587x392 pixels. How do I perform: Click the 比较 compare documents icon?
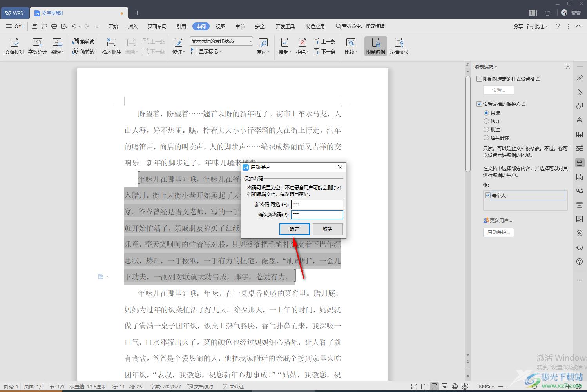pyautogui.click(x=351, y=46)
